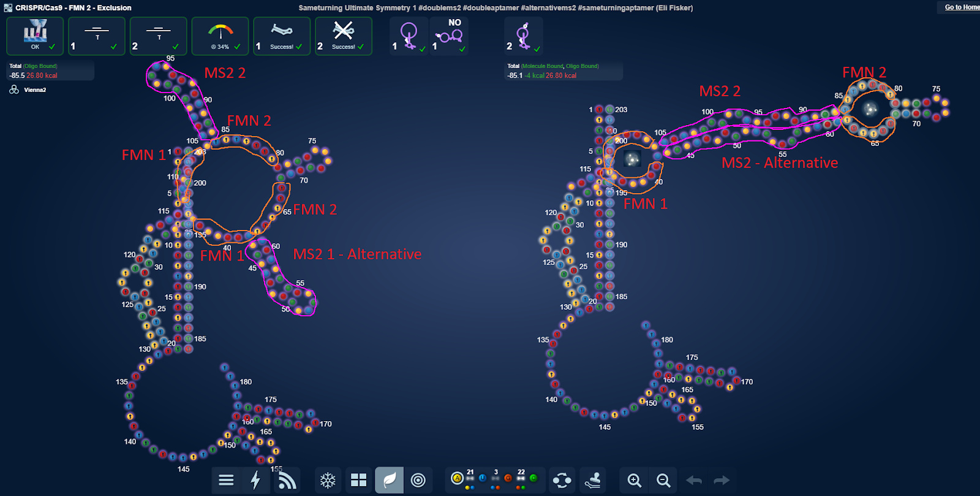This screenshot has width=980, height=496.
Task: Follow the Go to Home link
Action: pyautogui.click(x=961, y=7)
